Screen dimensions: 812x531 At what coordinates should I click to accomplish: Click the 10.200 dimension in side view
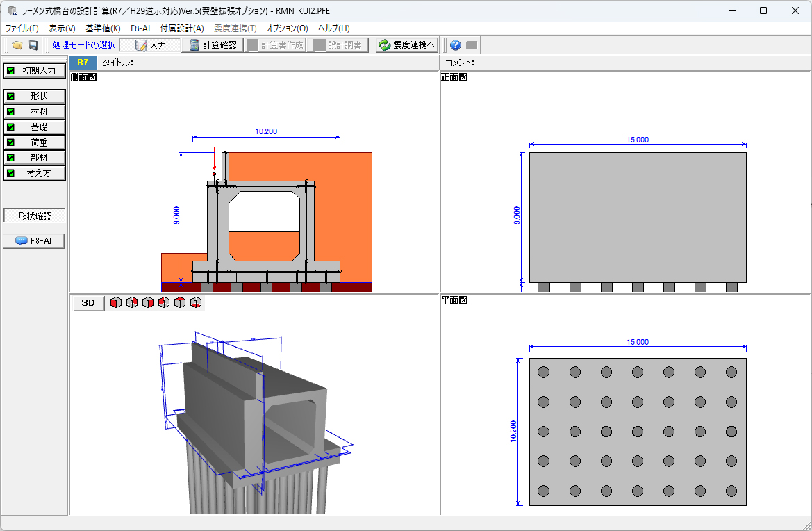point(266,131)
